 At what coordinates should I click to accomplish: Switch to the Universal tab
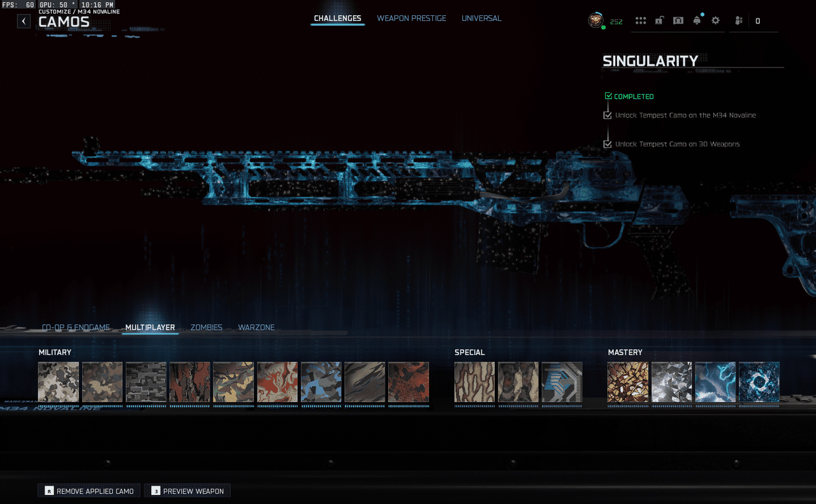coord(481,18)
